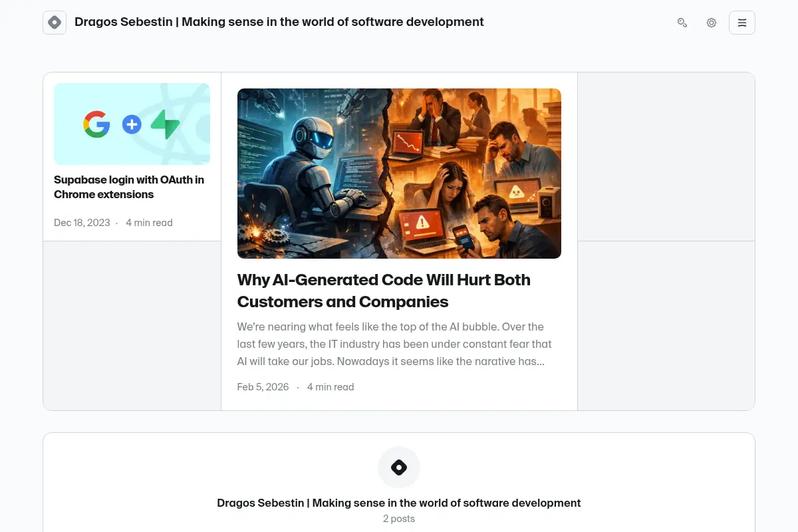Open the AI-generated code featured image
The height and width of the screenshot is (532, 798).
399,174
